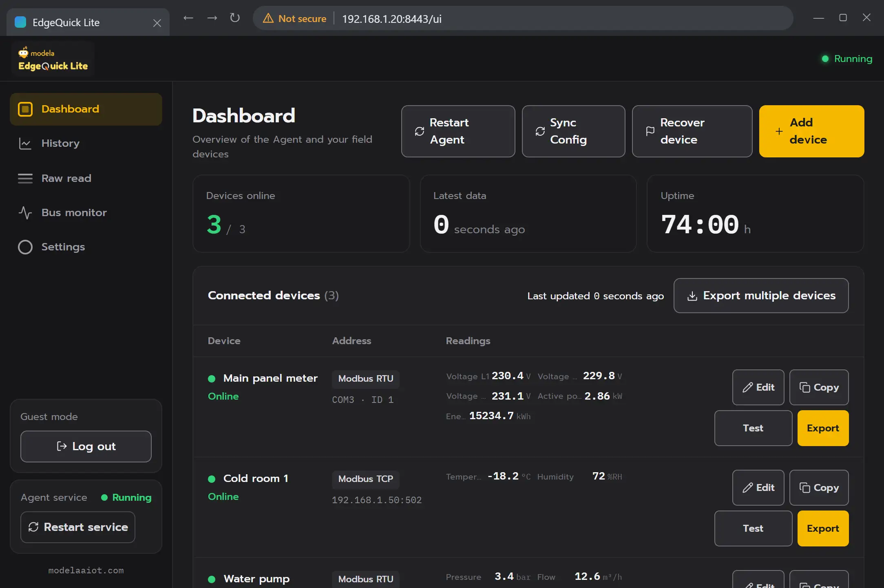
Task: Copy the Main panel meter device
Action: (819, 387)
